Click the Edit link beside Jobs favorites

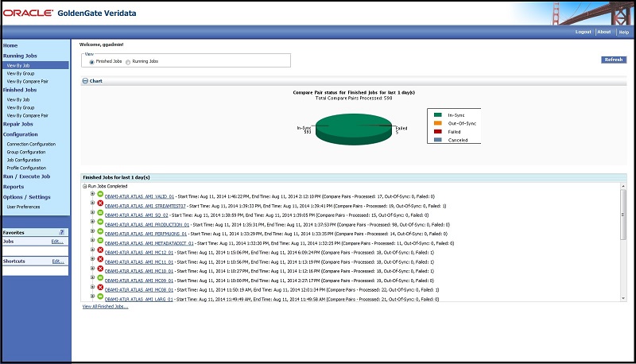pyautogui.click(x=57, y=241)
